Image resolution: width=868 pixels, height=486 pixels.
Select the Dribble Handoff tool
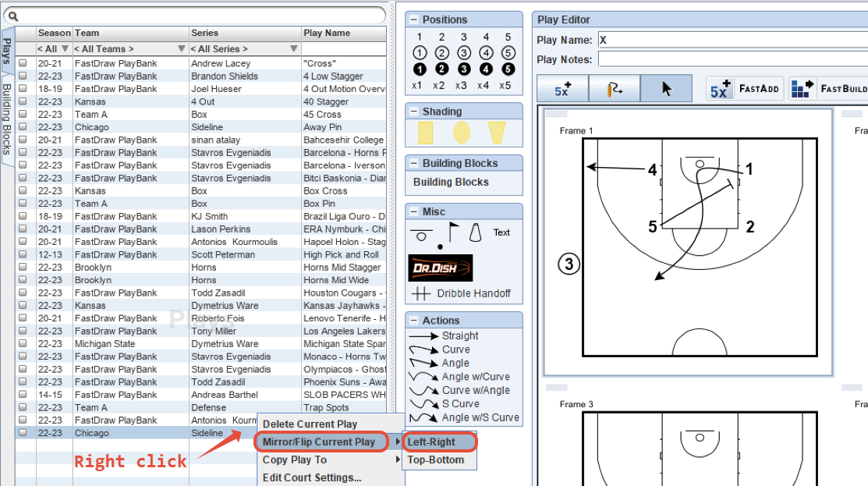[461, 293]
